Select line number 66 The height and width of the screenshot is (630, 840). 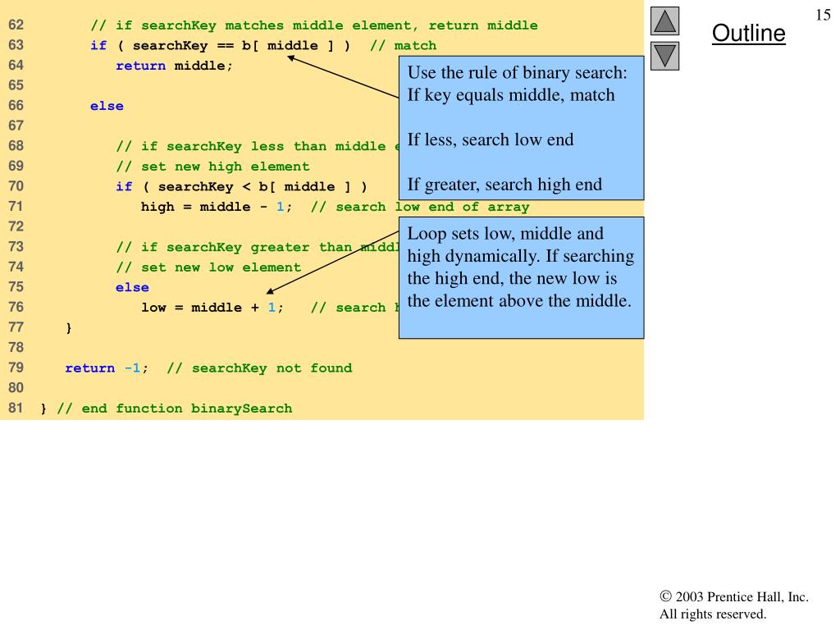click(x=16, y=105)
